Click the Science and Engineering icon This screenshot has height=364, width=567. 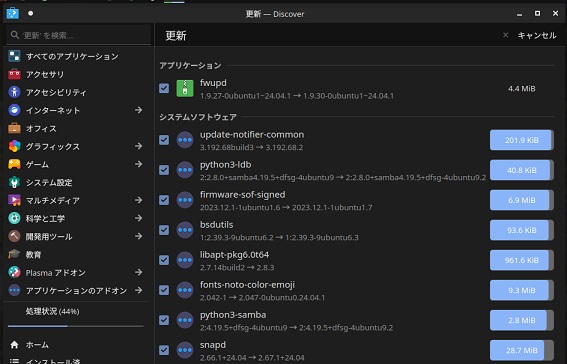[14, 218]
